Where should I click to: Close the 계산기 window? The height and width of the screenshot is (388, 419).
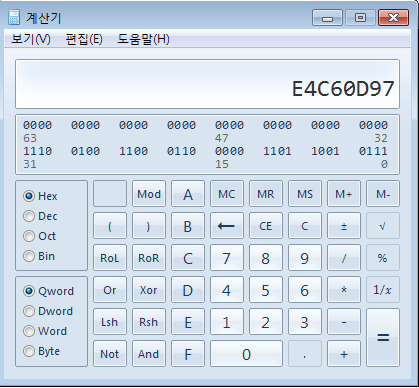click(x=393, y=18)
